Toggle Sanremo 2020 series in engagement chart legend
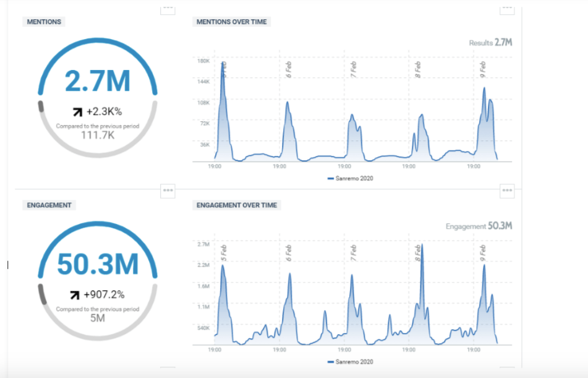This screenshot has width=588, height=378. point(350,362)
